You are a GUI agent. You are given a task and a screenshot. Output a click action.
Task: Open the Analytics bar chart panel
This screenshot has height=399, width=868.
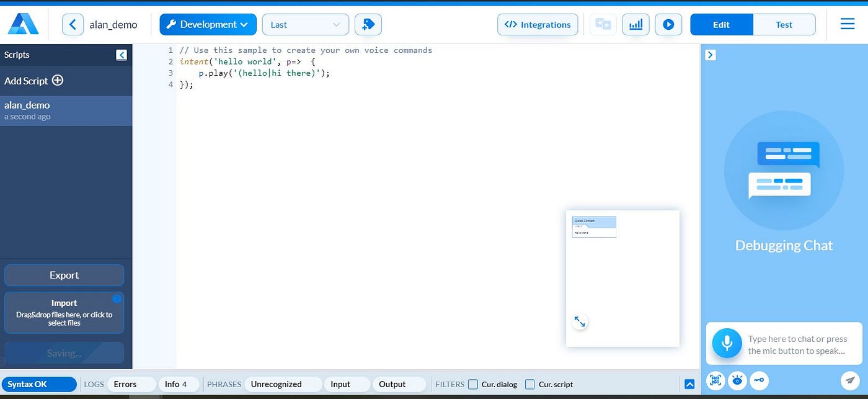pyautogui.click(x=635, y=24)
